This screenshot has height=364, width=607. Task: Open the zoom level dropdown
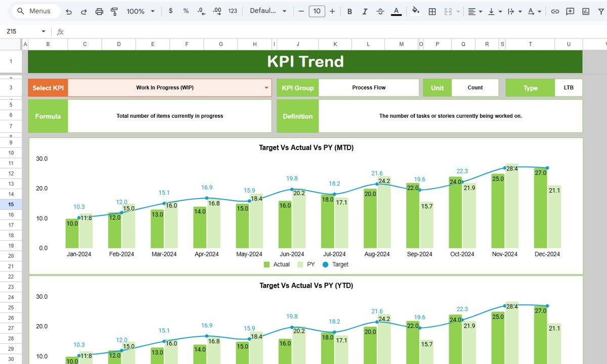tap(140, 11)
